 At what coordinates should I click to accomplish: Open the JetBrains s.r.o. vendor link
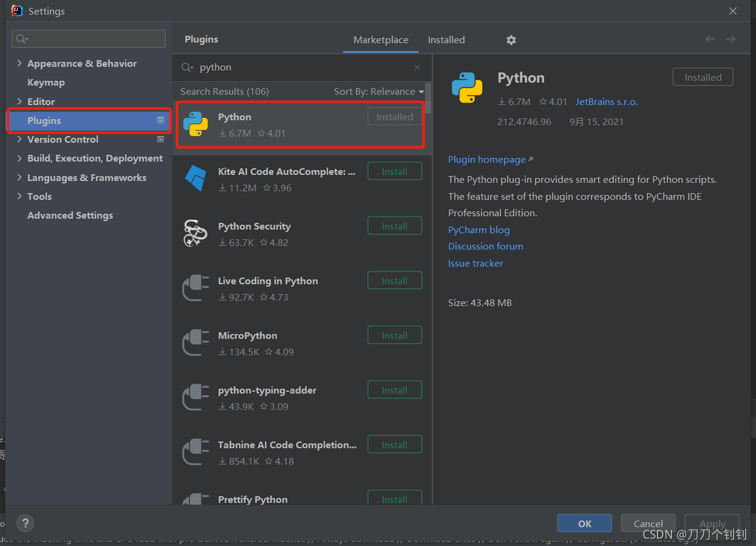[x=607, y=102]
